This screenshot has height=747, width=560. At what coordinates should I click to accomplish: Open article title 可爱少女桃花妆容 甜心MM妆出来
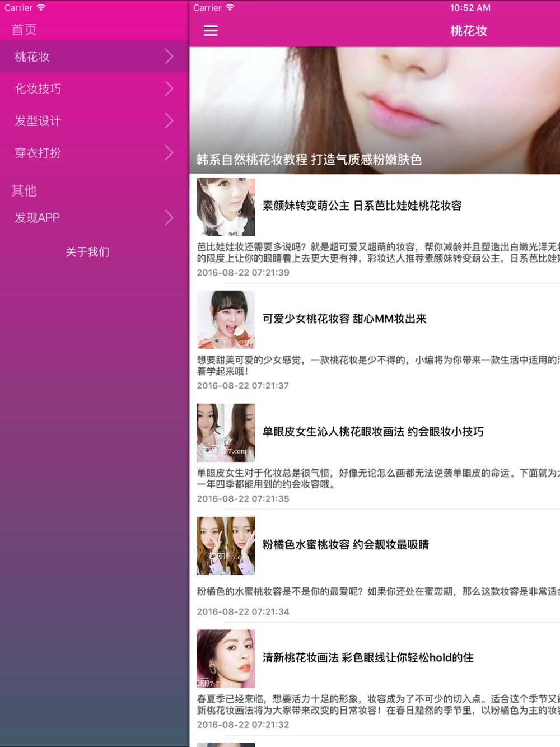(x=344, y=319)
